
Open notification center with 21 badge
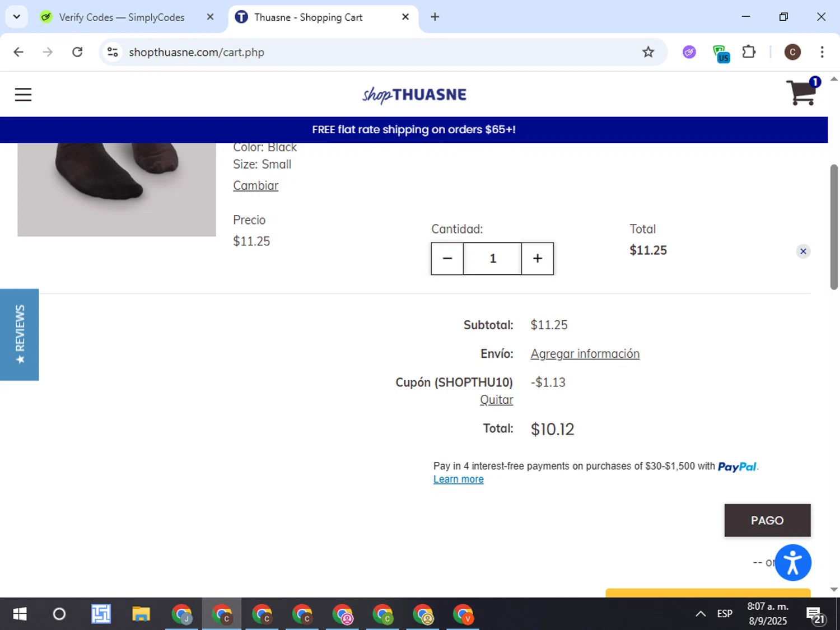pos(816,614)
